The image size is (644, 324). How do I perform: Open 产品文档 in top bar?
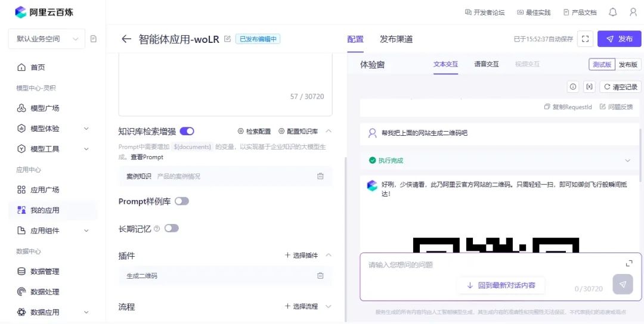(x=580, y=13)
